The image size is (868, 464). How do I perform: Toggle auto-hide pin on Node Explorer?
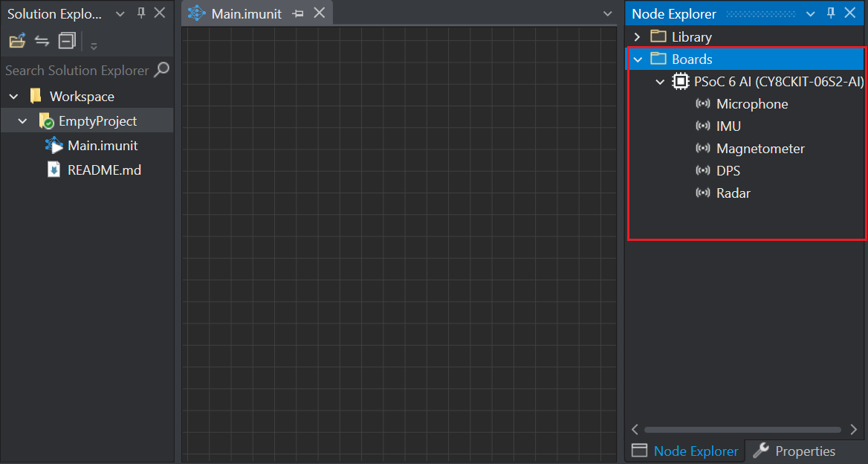point(830,13)
